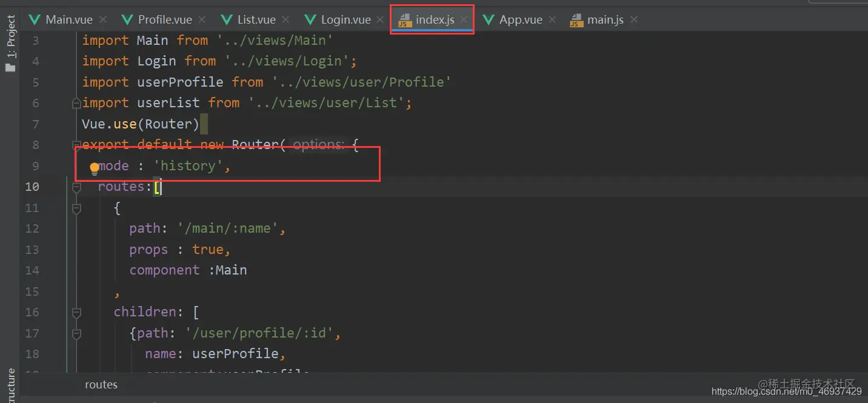This screenshot has width=868, height=403.
Task: Close the Login.vue tab
Action: pyautogui.click(x=380, y=19)
